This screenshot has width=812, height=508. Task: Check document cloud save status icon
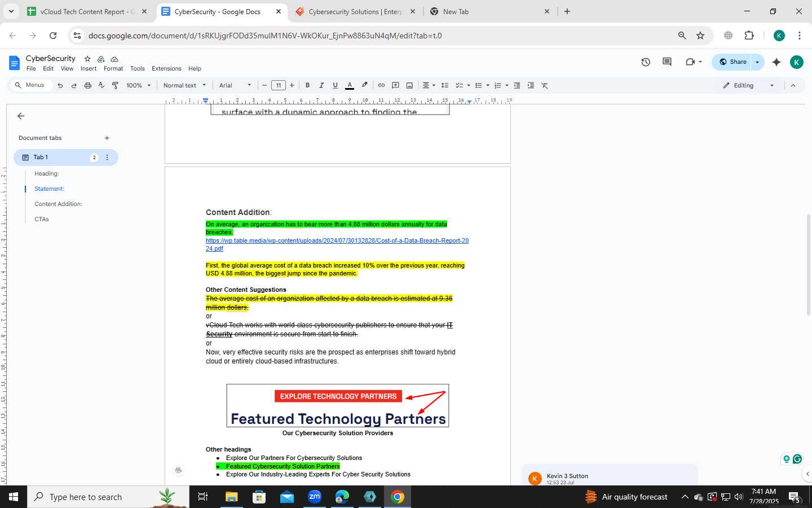coord(114,59)
